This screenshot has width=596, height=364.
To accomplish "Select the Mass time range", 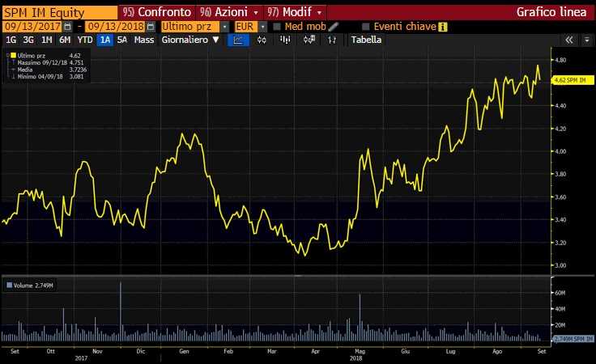I will pyautogui.click(x=144, y=40).
